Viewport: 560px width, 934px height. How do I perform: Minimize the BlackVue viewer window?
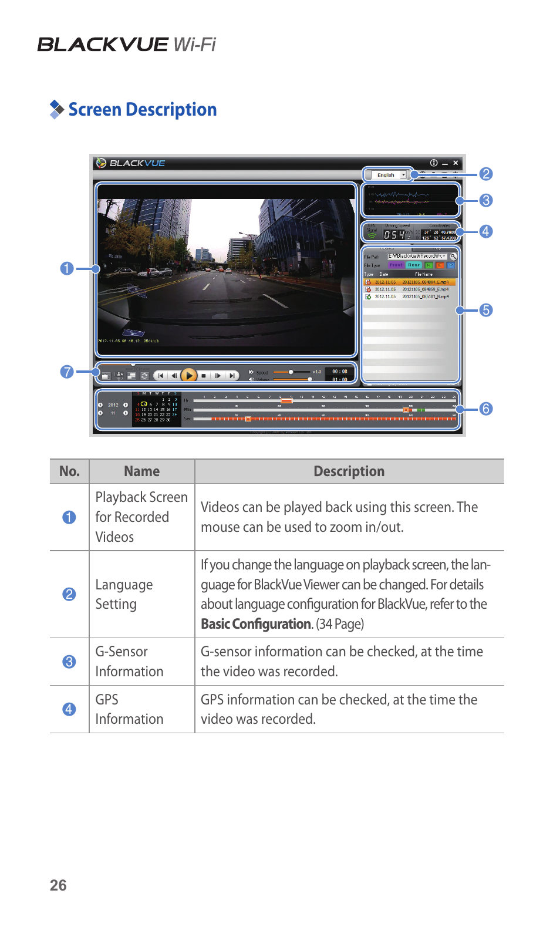point(445,163)
